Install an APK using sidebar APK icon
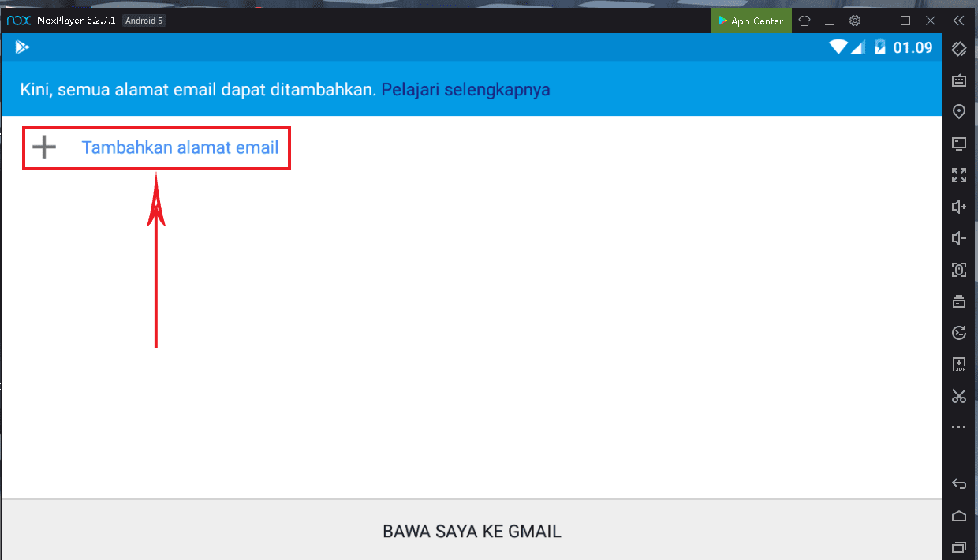Screen dimensions: 978x560 pos(959,364)
